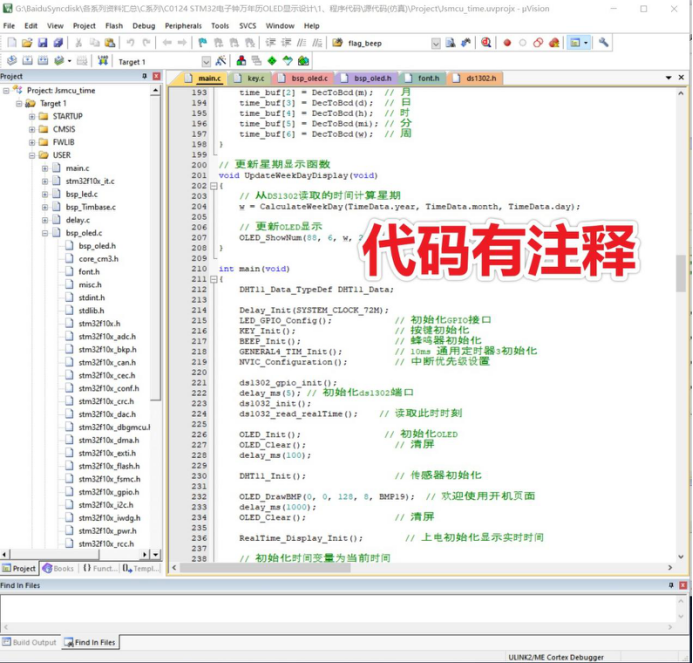Fold UpdateWeekDayDisplay function at line 202
Image resolution: width=693 pixels, height=663 pixels.
pyautogui.click(x=213, y=186)
